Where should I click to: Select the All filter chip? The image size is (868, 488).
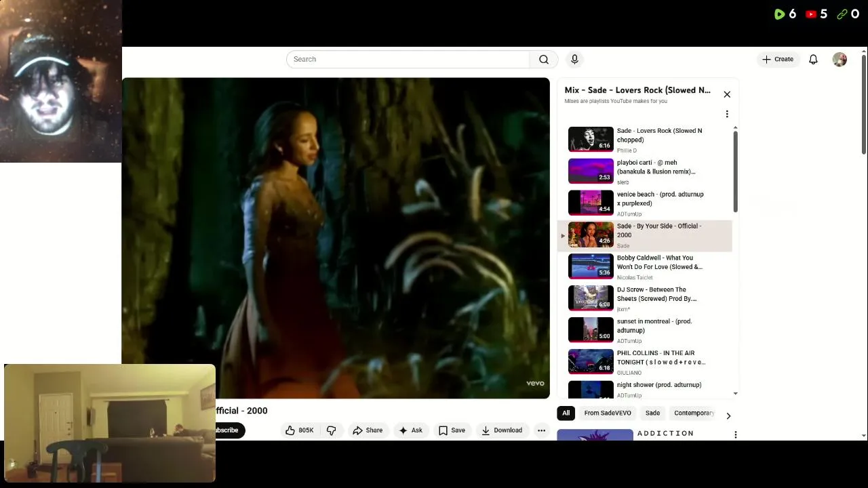566,413
